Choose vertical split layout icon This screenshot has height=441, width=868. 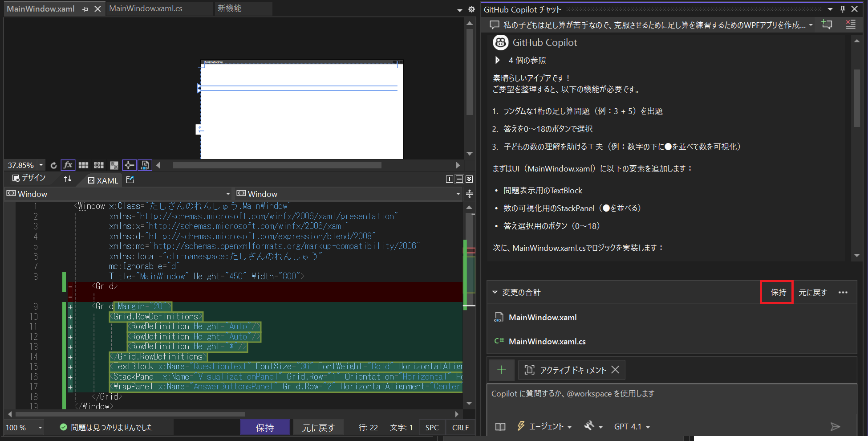[450, 179]
